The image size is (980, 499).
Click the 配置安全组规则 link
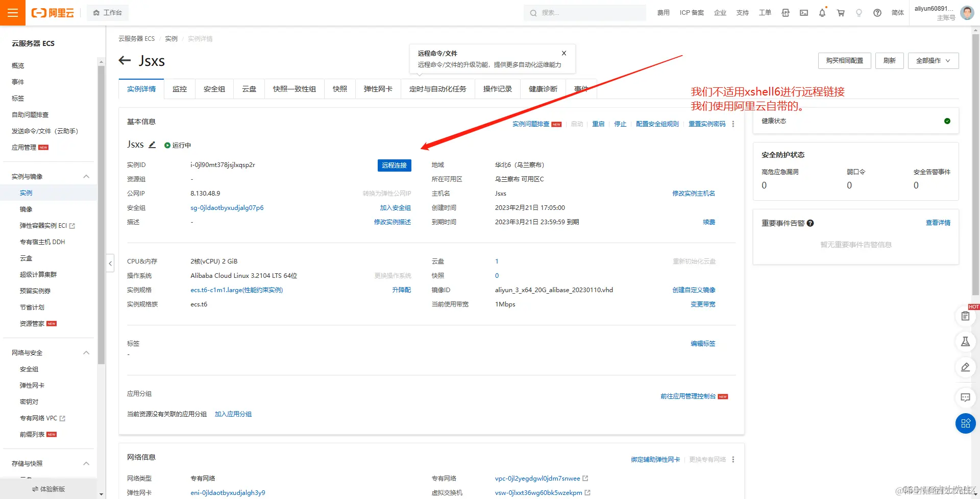(657, 124)
